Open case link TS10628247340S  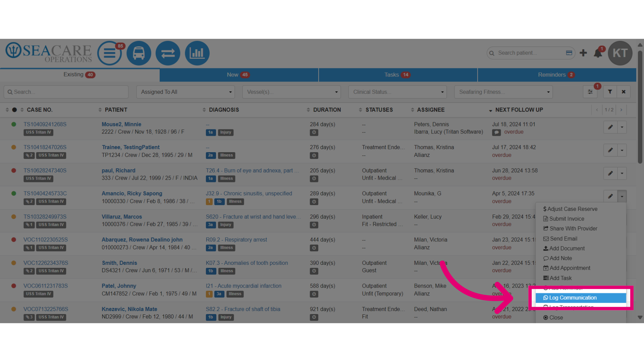45,170
